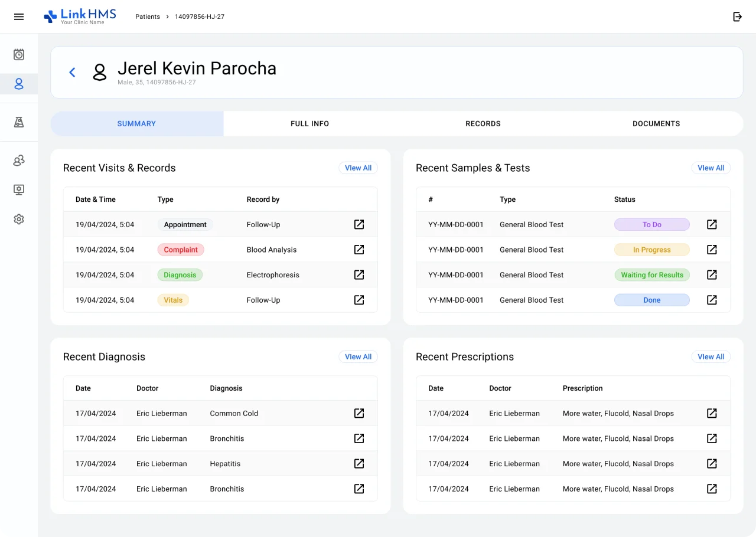Open the Waiting for Results test entry
756x537 pixels.
(x=712, y=274)
